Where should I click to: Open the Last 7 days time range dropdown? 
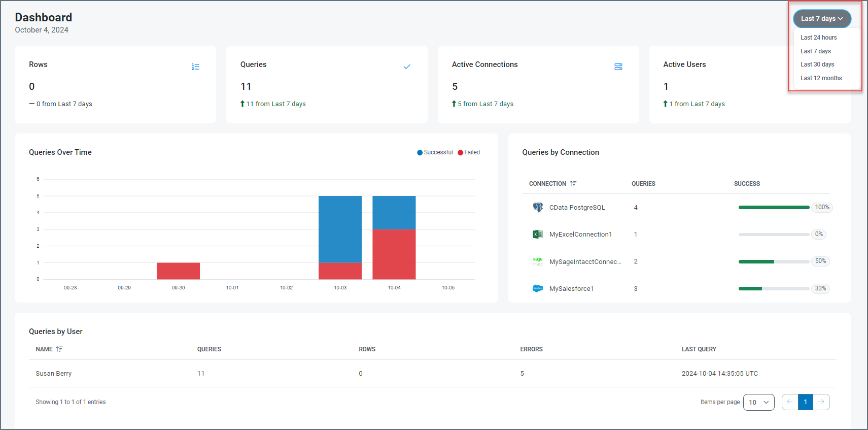[x=821, y=19]
